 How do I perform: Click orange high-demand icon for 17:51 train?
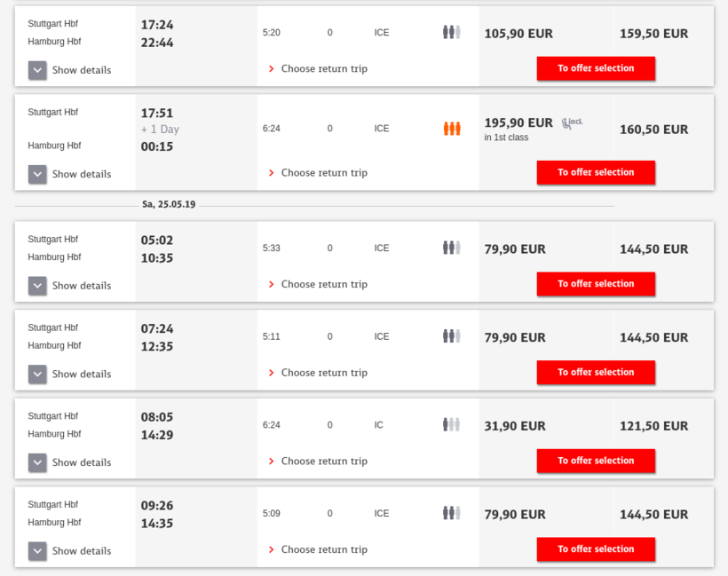452,129
